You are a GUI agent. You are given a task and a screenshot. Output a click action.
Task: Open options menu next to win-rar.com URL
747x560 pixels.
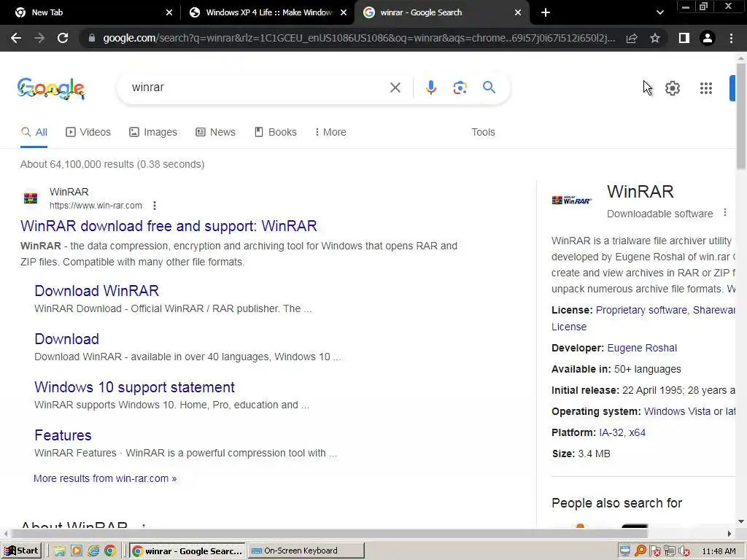155,206
